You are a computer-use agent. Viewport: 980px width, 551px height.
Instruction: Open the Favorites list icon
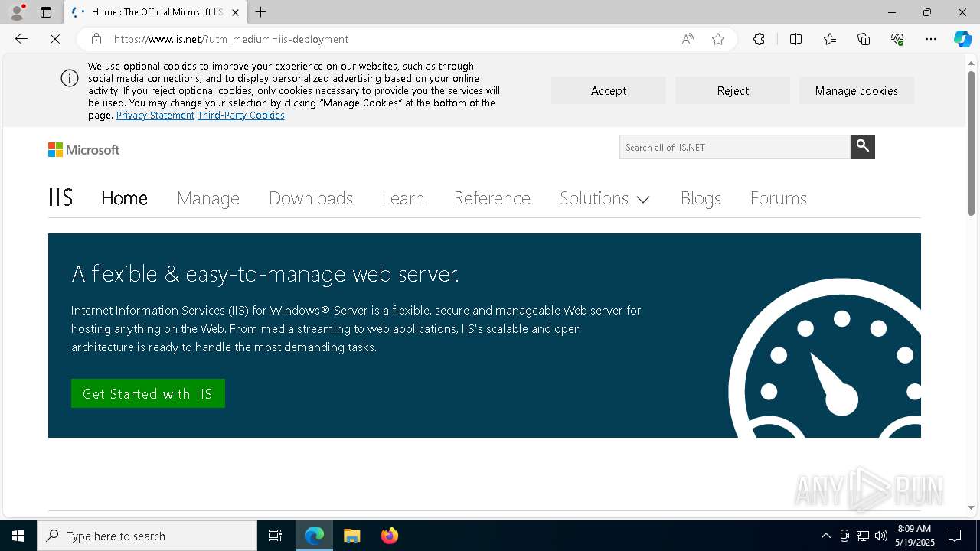[830, 39]
